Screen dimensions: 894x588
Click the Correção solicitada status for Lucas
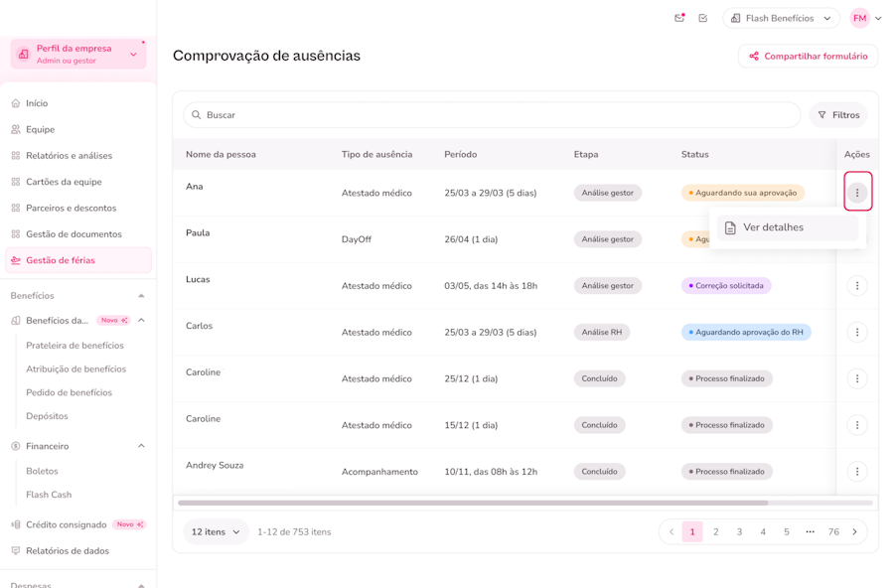[726, 286]
